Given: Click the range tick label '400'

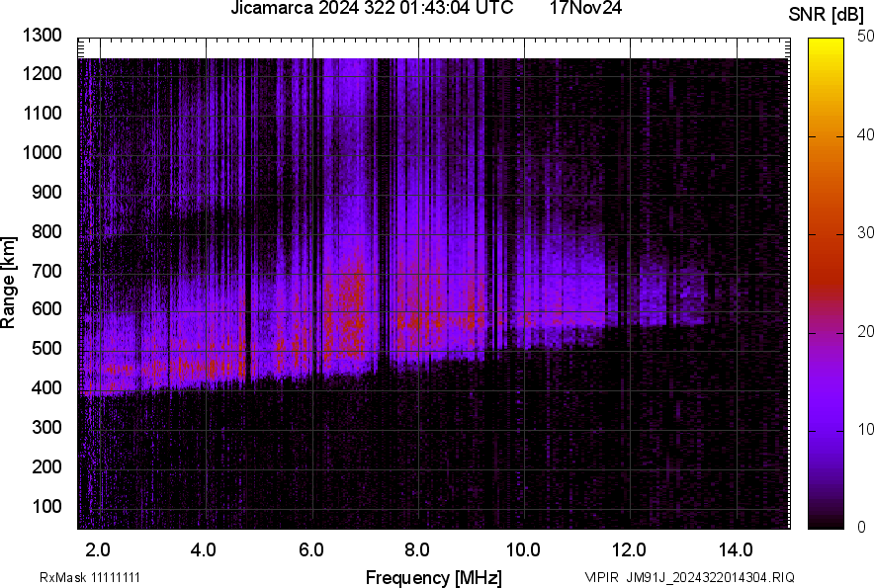Looking at the screenshot, I should click(x=46, y=388).
